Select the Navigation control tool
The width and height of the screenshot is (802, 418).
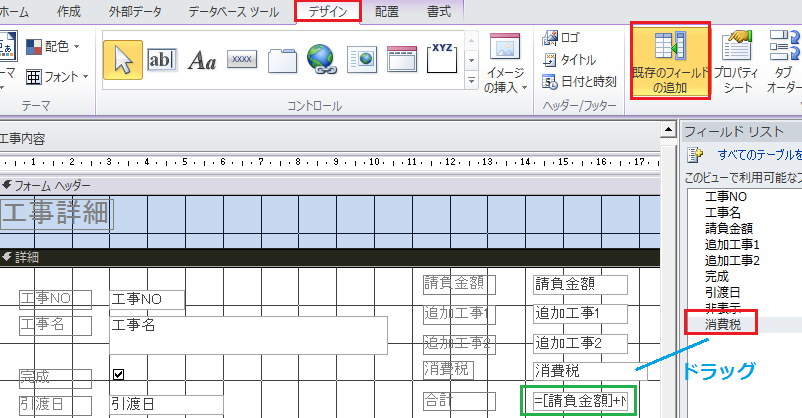pos(401,59)
